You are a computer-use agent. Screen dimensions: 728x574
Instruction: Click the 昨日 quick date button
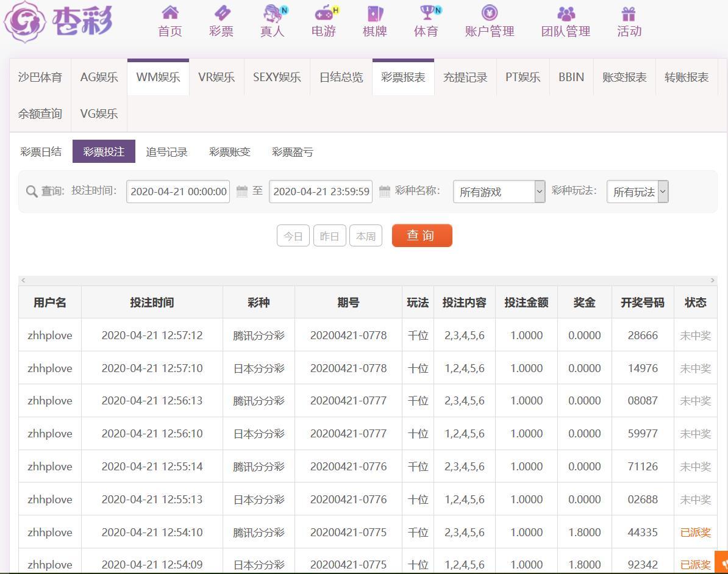click(x=329, y=236)
